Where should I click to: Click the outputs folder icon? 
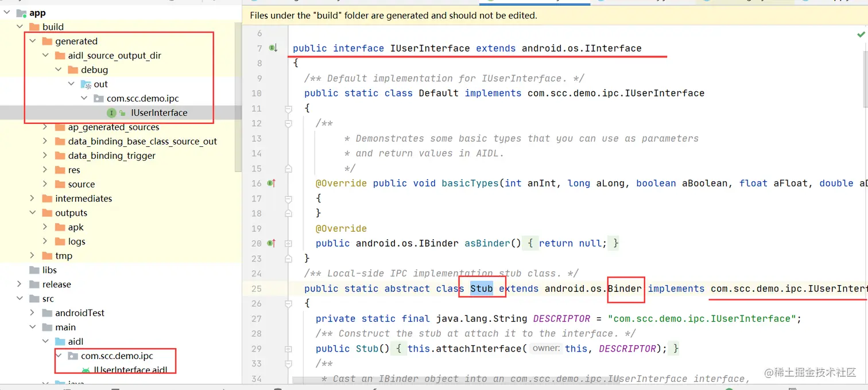[47, 213]
